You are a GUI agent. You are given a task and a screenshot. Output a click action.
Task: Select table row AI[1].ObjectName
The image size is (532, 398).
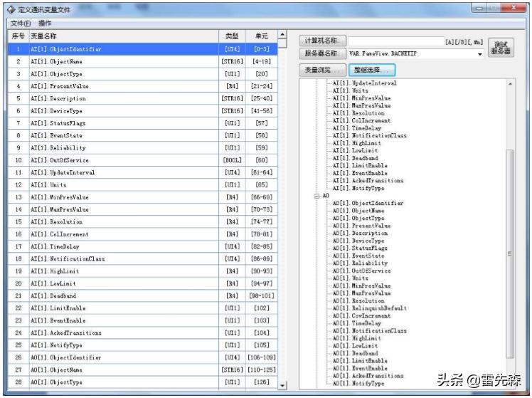pos(142,61)
